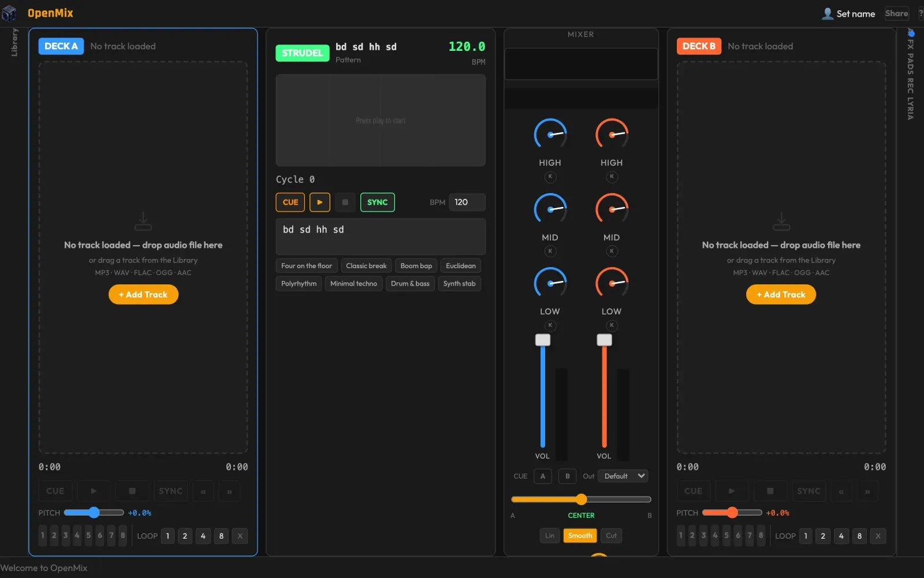The image size is (924, 578).
Task: Click Deck A fast-forward double-arrow button
Action: [229, 491]
